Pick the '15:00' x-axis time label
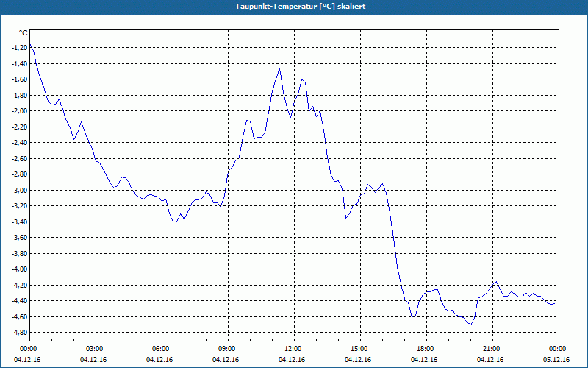 (x=360, y=349)
